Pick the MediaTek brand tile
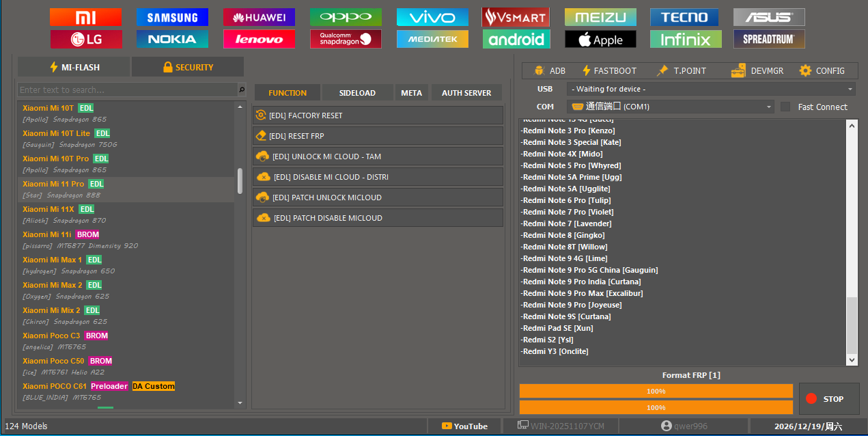Screen dimensions: 868x436 click(432, 39)
